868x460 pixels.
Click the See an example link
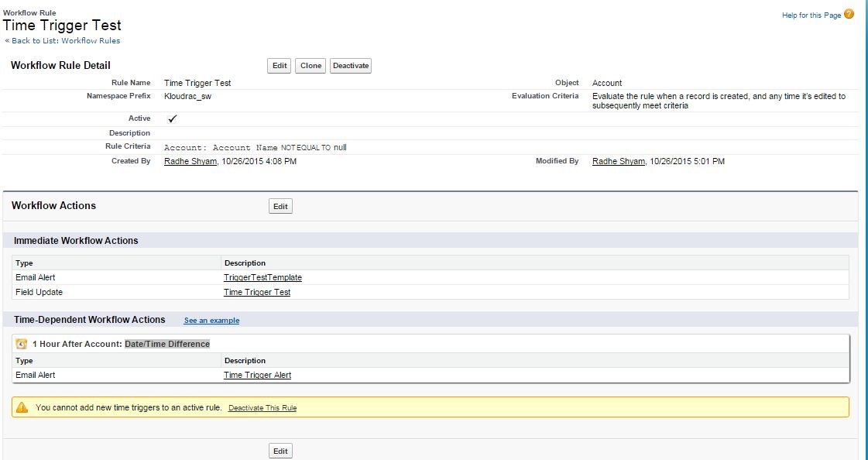[x=211, y=321]
